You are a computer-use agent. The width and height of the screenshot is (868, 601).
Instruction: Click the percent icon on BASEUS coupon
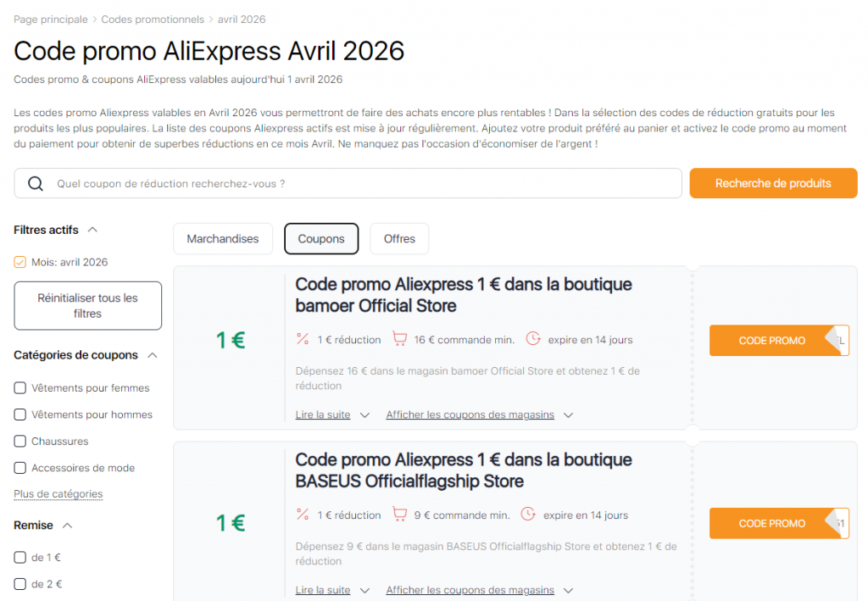(303, 515)
